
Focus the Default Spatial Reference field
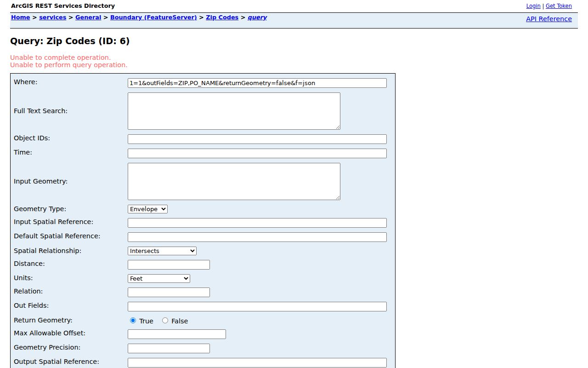pos(257,237)
